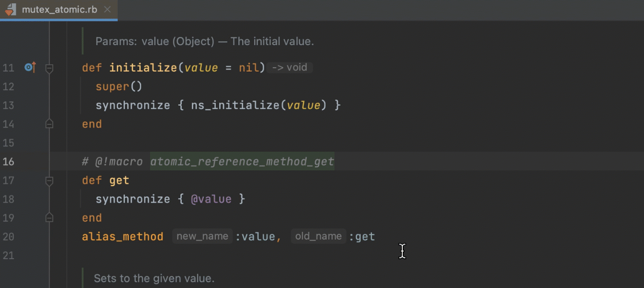
Task: Click the fold end marker on line 14
Action: point(49,124)
